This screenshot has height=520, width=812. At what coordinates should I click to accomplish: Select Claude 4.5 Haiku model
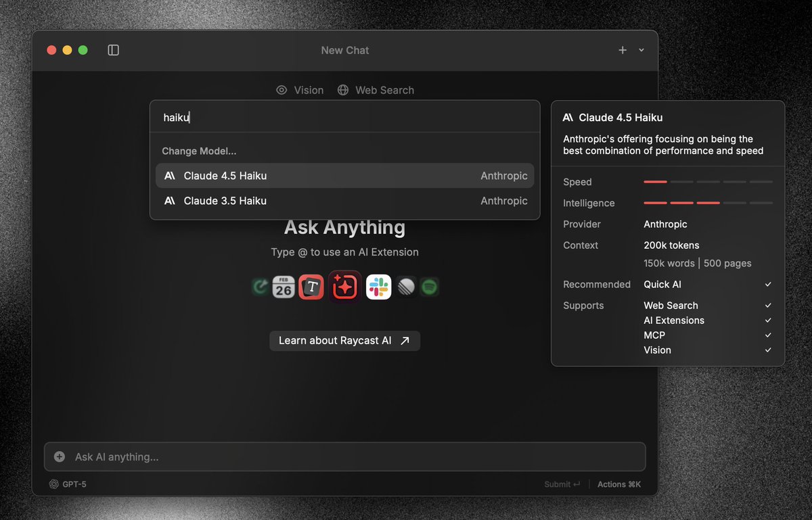click(345, 176)
